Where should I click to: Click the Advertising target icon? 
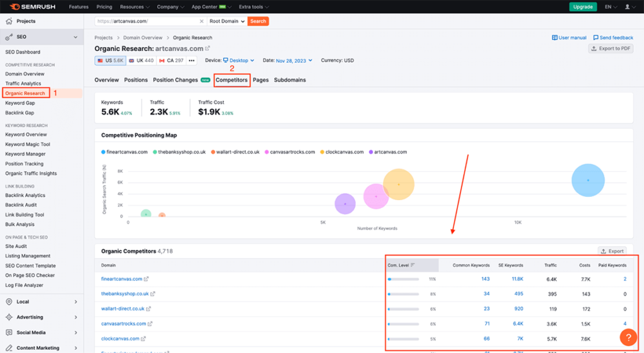click(x=9, y=317)
